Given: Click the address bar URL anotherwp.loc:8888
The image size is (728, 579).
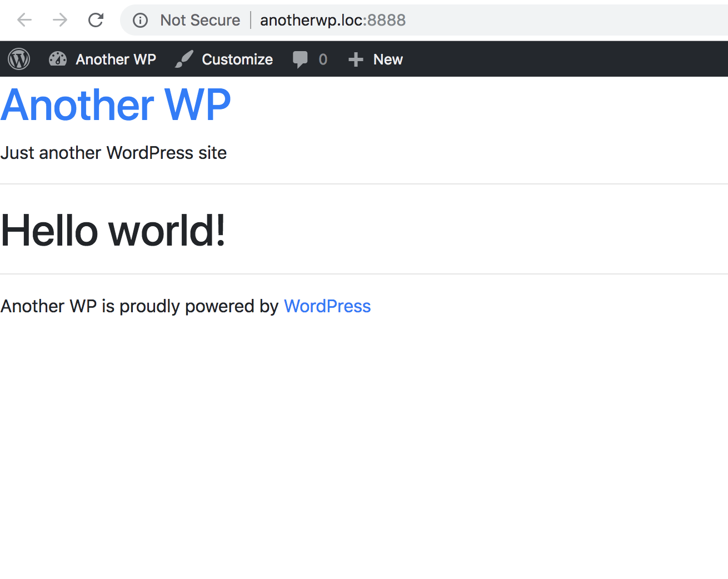Looking at the screenshot, I should pos(333,20).
